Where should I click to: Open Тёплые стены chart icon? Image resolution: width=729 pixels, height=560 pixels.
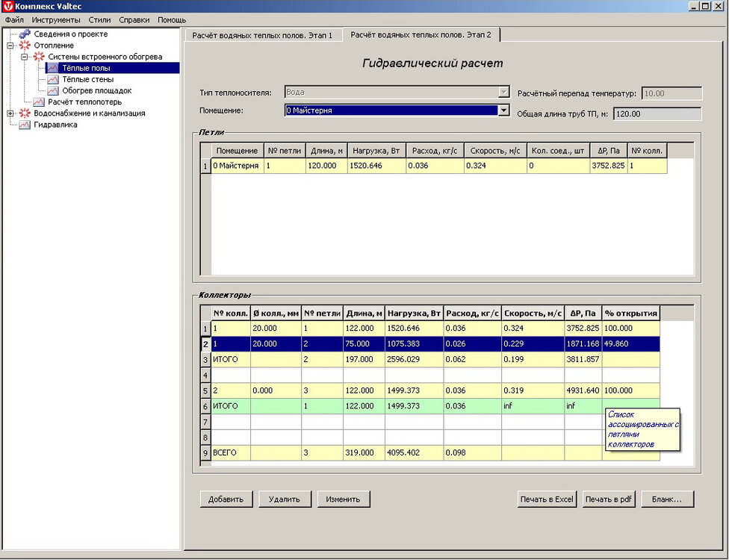pyautogui.click(x=53, y=79)
